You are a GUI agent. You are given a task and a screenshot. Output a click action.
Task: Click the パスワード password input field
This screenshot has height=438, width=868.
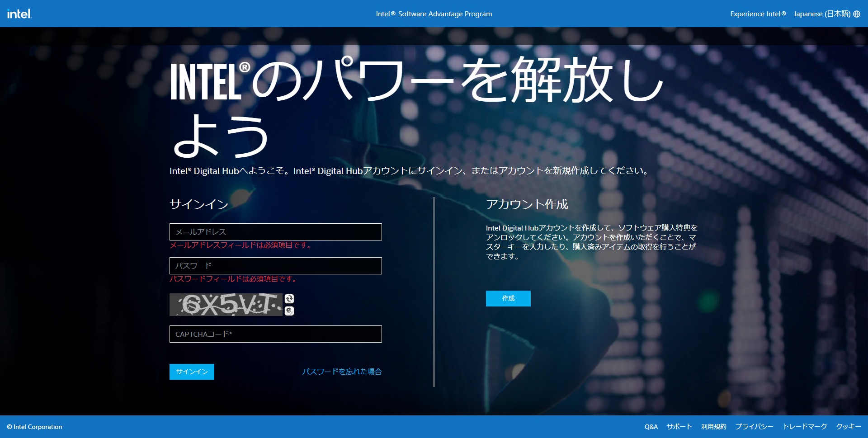click(x=276, y=266)
